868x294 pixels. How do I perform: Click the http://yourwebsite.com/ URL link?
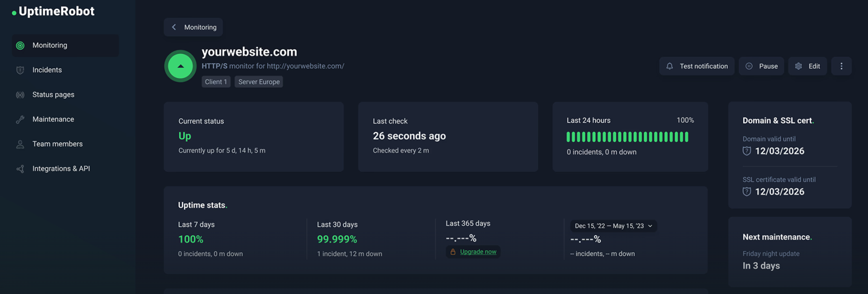[306, 66]
